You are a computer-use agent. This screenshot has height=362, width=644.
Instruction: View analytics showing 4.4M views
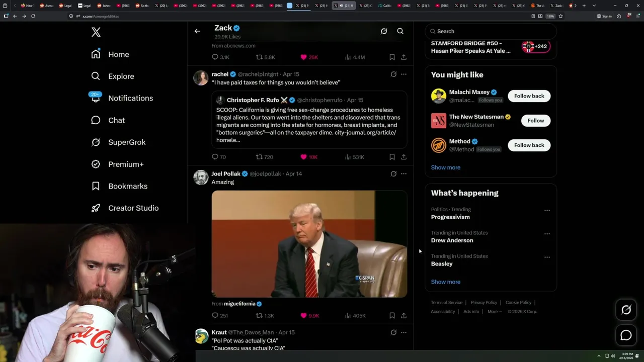click(355, 57)
